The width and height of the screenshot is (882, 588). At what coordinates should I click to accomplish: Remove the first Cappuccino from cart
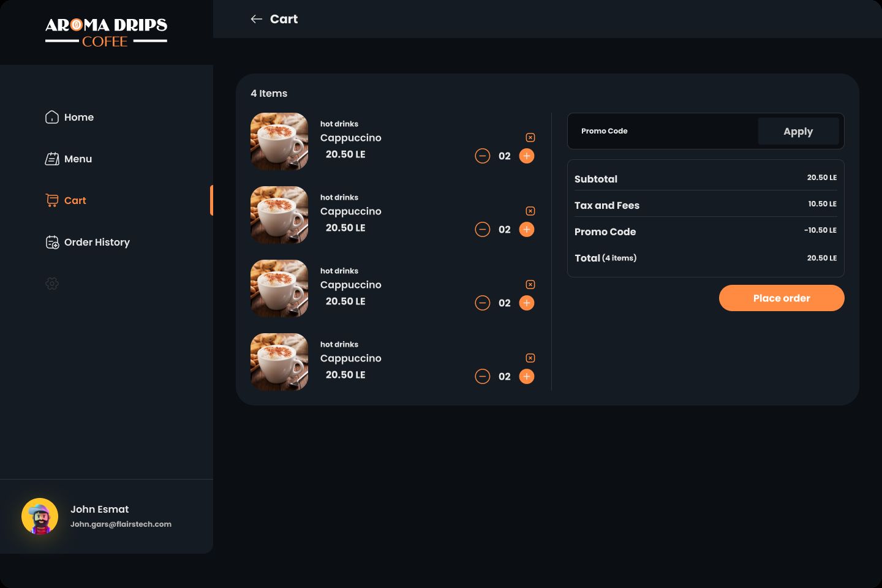[x=530, y=138]
